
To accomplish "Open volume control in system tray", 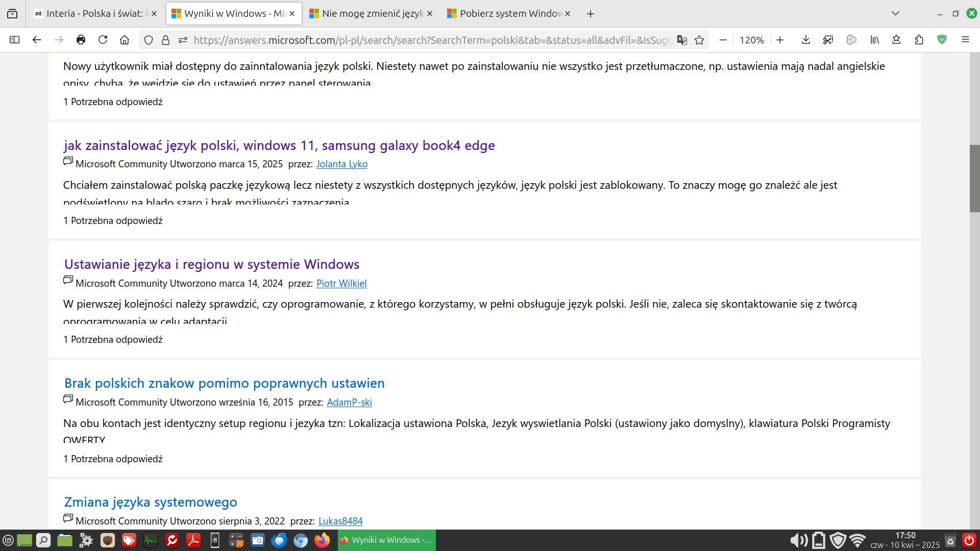I will 799,540.
